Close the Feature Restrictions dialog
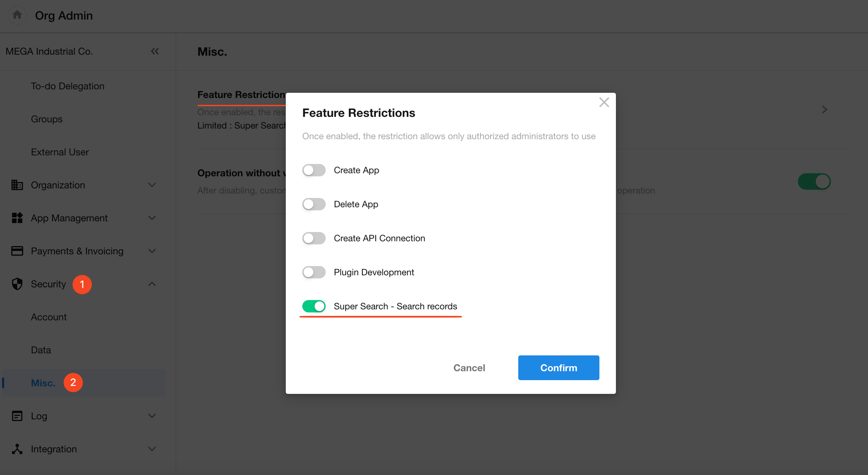 (604, 102)
